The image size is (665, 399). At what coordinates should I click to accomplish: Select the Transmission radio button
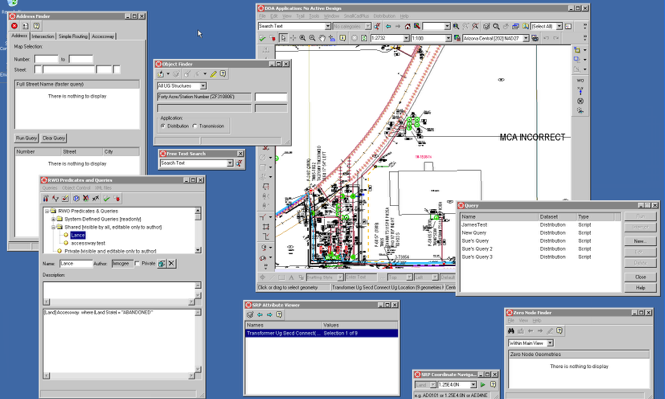point(195,126)
